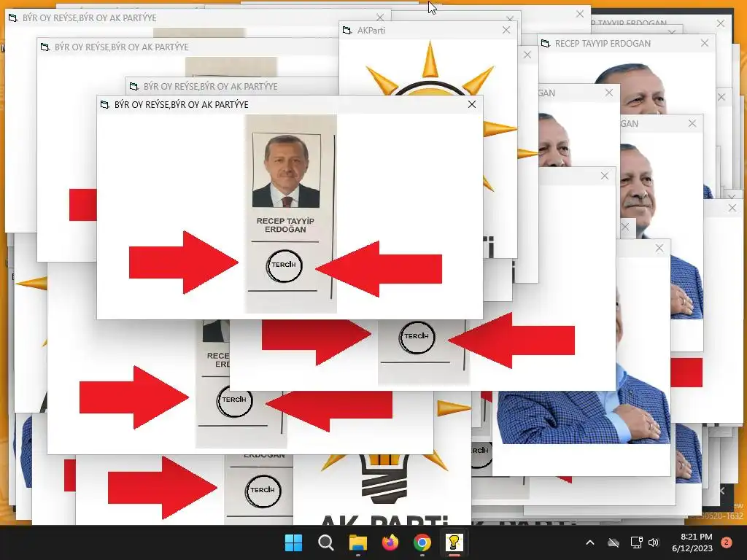Select the AKParti title bar text
Screen dimensions: 747x560
click(371, 31)
